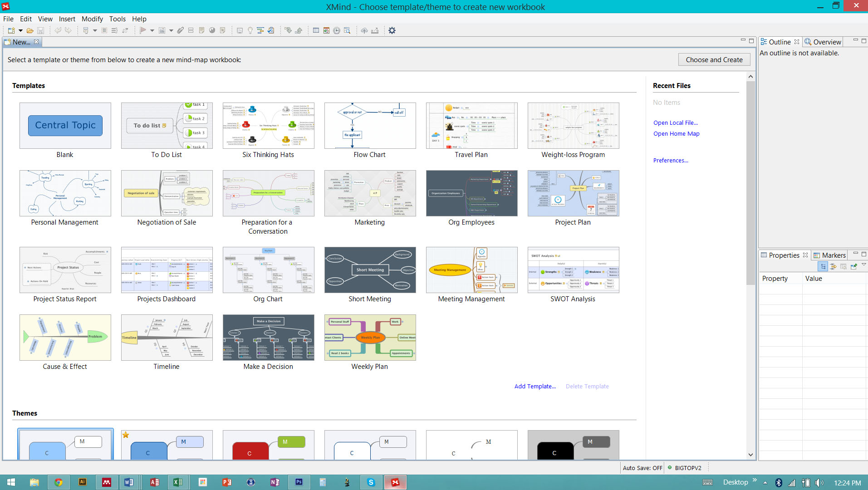Open the Markers flag dropdown arrow
The image size is (868, 490).
tap(152, 30)
